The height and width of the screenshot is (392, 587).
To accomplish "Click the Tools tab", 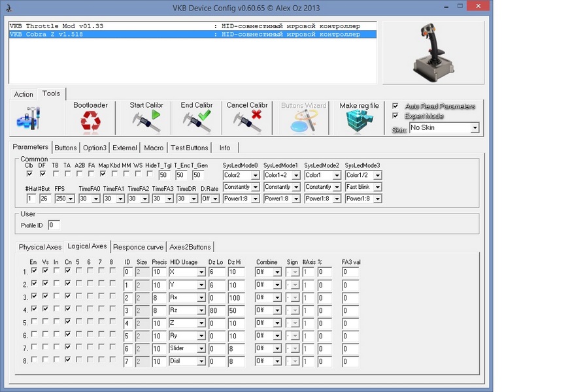I will click(51, 93).
